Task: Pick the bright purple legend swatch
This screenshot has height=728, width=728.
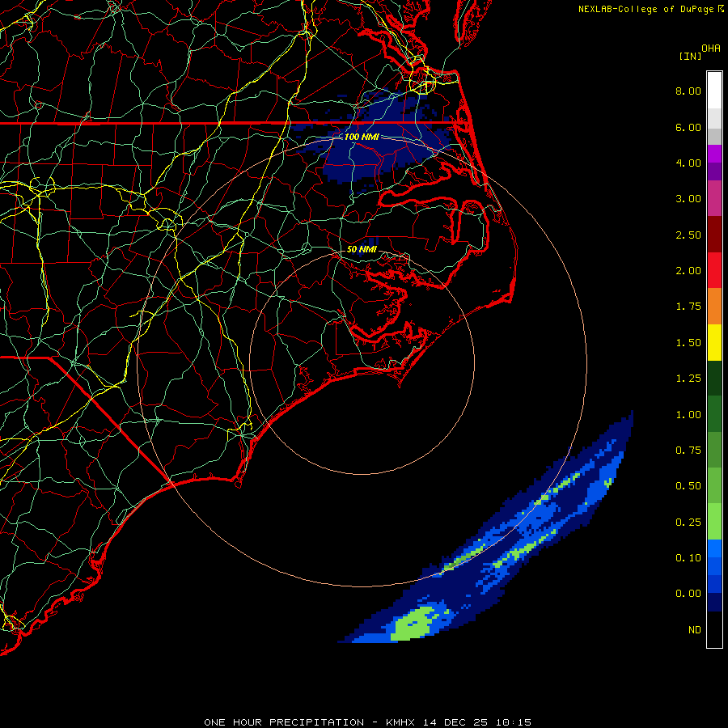Action: (x=714, y=154)
